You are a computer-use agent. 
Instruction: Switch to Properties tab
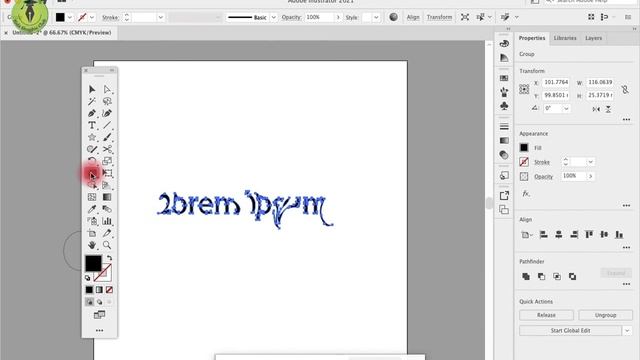(532, 38)
